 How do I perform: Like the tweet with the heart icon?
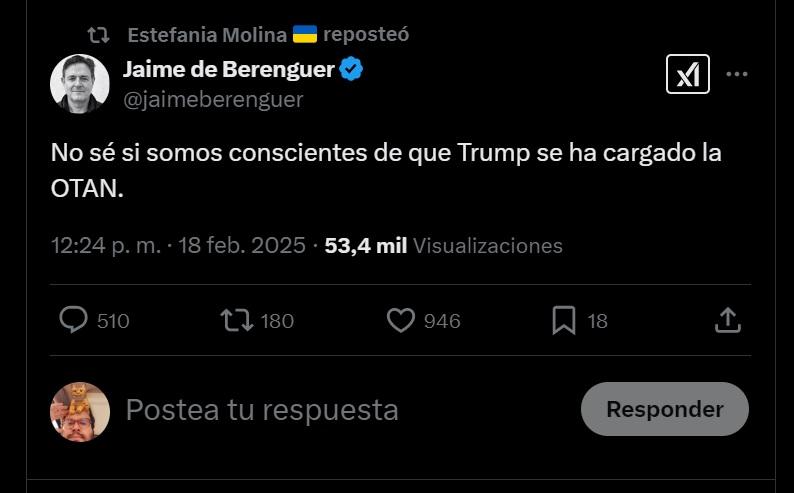400,320
